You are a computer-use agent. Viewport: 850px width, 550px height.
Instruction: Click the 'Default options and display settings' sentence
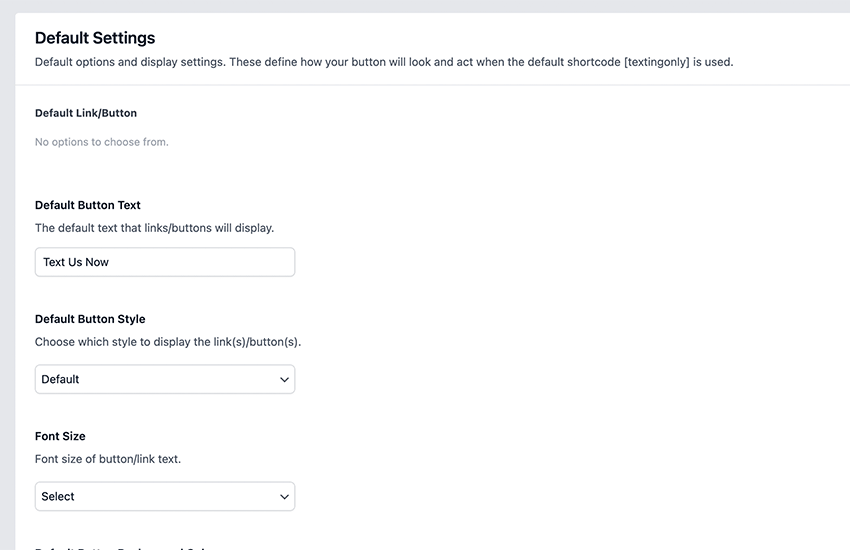coord(384,62)
